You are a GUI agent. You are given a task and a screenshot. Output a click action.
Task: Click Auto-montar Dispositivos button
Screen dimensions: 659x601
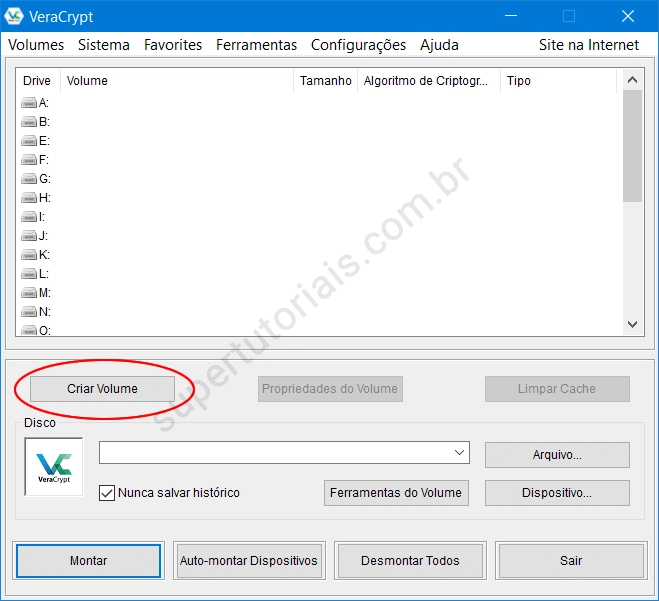249,561
